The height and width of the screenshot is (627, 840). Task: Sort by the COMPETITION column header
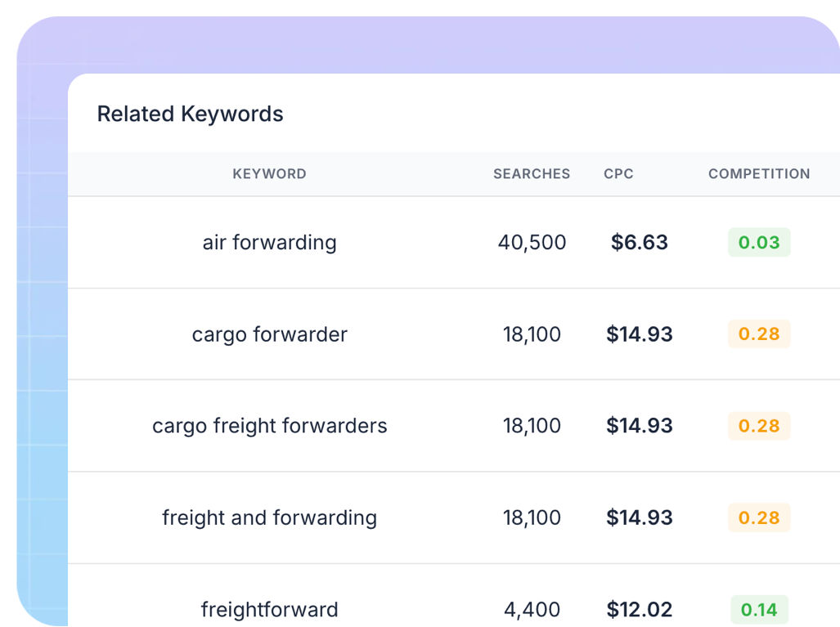click(759, 173)
